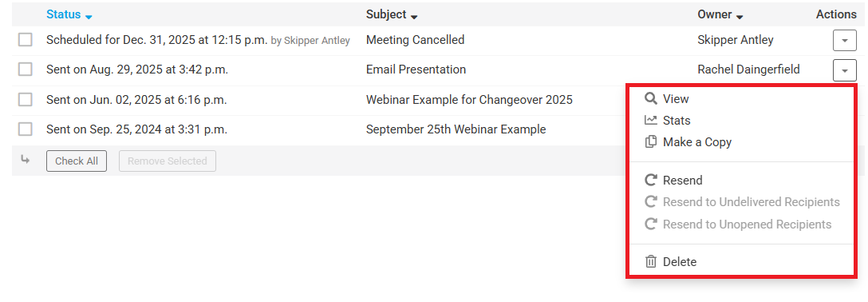Click the Delete trash can icon
This screenshot has height=302, width=868.
coord(651,261)
